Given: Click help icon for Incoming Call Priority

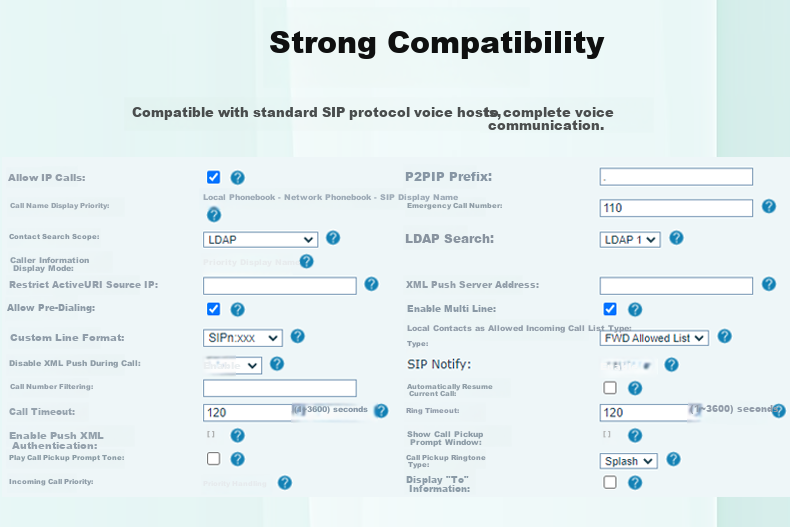Looking at the screenshot, I should pyautogui.click(x=285, y=483).
